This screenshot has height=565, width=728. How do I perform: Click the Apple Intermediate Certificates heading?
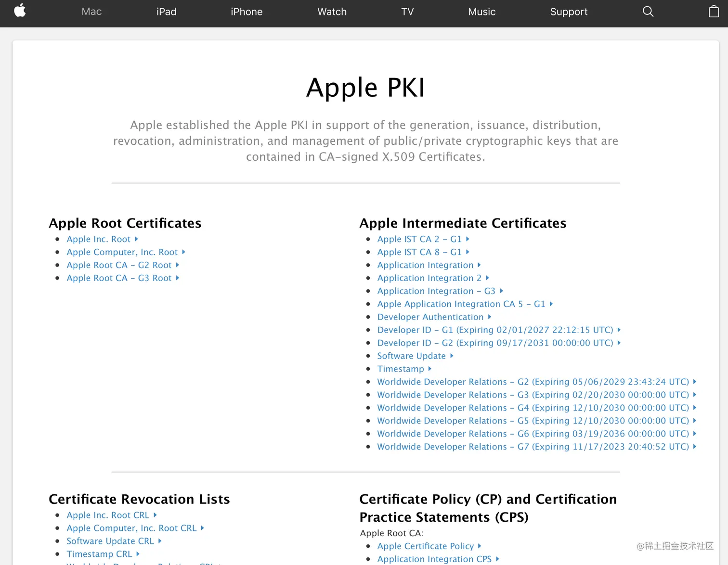pyautogui.click(x=463, y=223)
